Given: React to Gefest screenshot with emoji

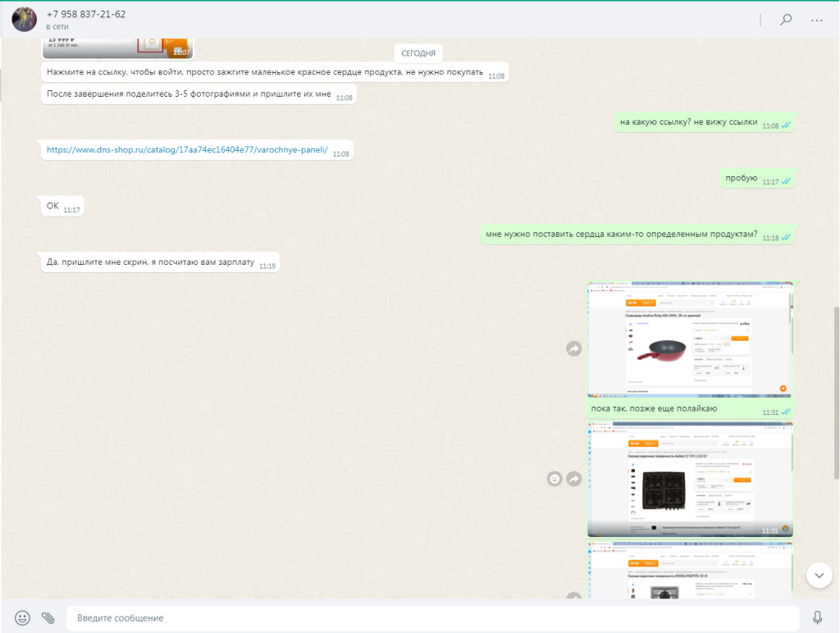Looking at the screenshot, I should tap(555, 478).
